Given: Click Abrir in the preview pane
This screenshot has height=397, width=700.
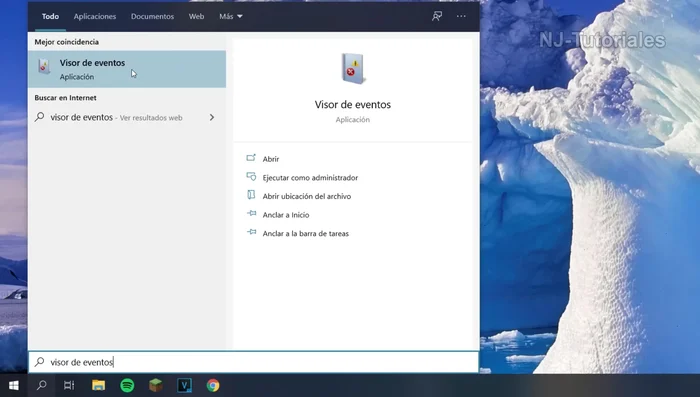Looking at the screenshot, I should coord(271,159).
